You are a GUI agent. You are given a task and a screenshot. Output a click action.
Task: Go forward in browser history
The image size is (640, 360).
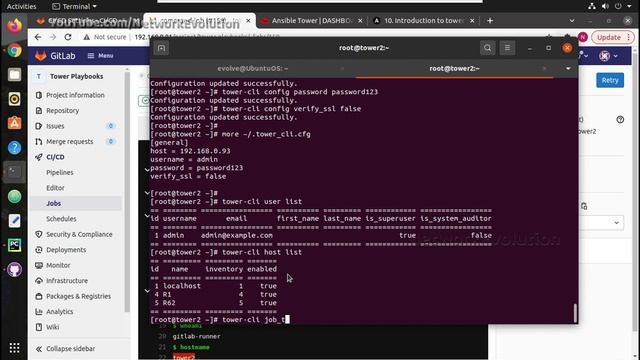(53, 37)
